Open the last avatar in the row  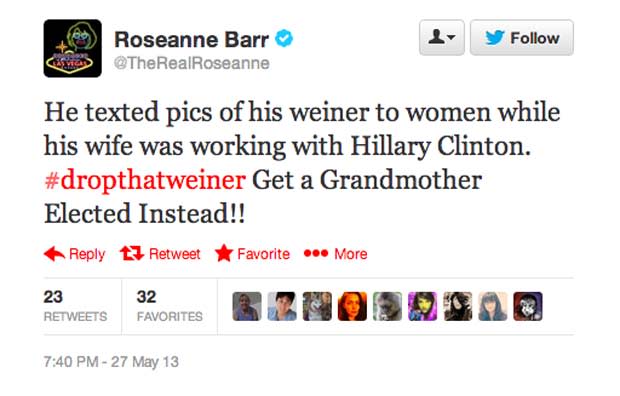(x=528, y=306)
